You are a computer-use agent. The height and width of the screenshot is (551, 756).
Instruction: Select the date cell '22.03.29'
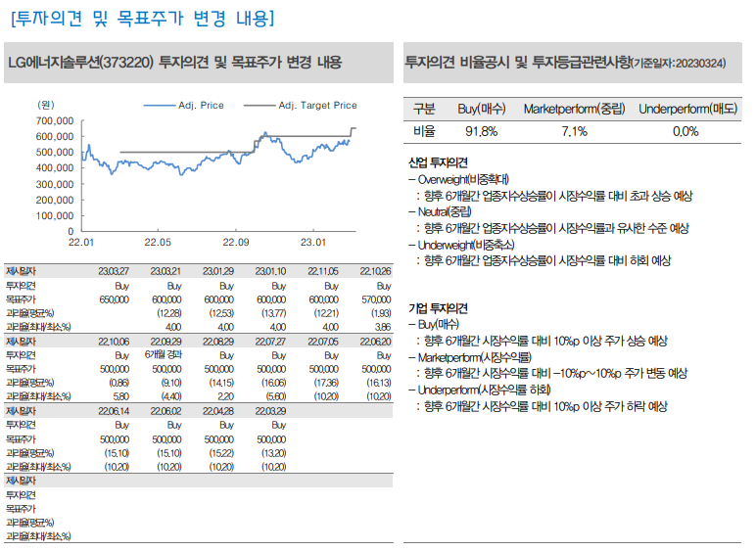270,411
